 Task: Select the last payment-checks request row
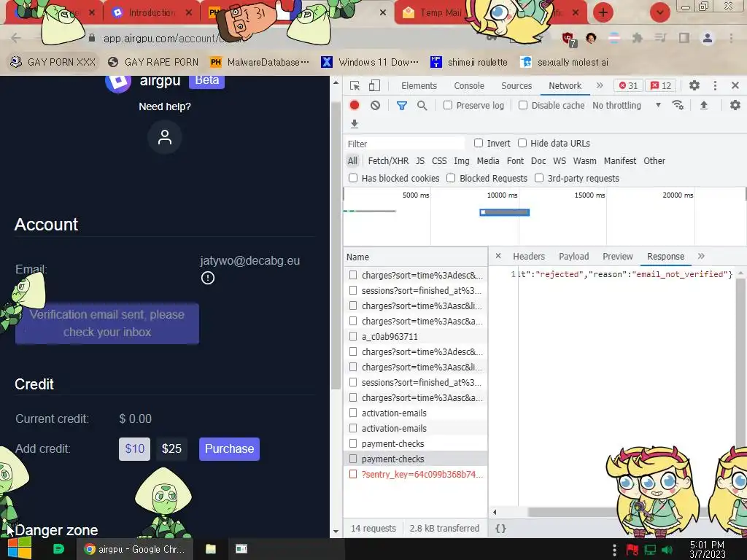pos(415,459)
